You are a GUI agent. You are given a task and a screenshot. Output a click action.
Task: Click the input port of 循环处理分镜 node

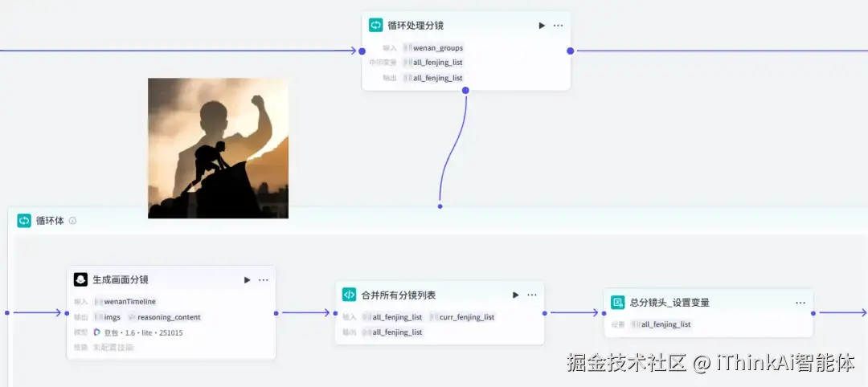tap(362, 51)
